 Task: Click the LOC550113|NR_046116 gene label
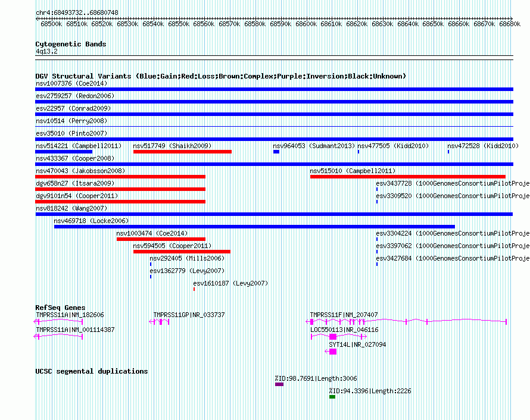[x=344, y=330]
